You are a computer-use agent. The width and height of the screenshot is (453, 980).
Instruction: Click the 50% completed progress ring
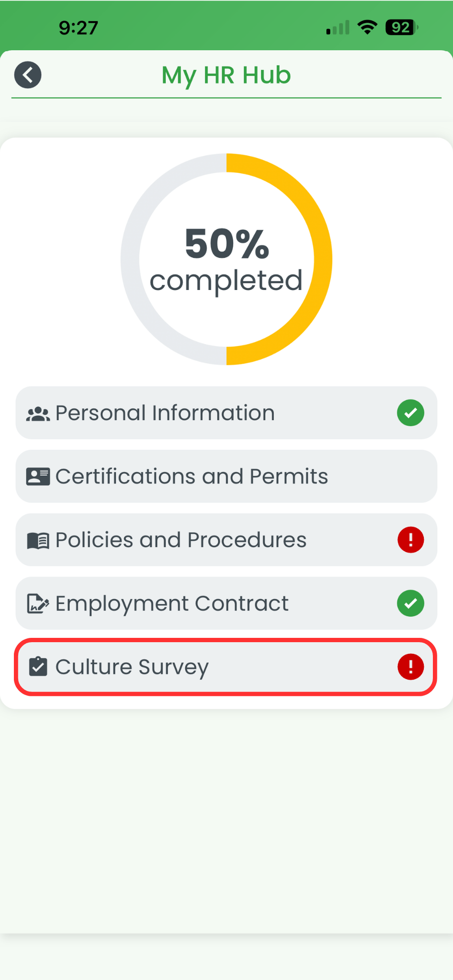226,258
